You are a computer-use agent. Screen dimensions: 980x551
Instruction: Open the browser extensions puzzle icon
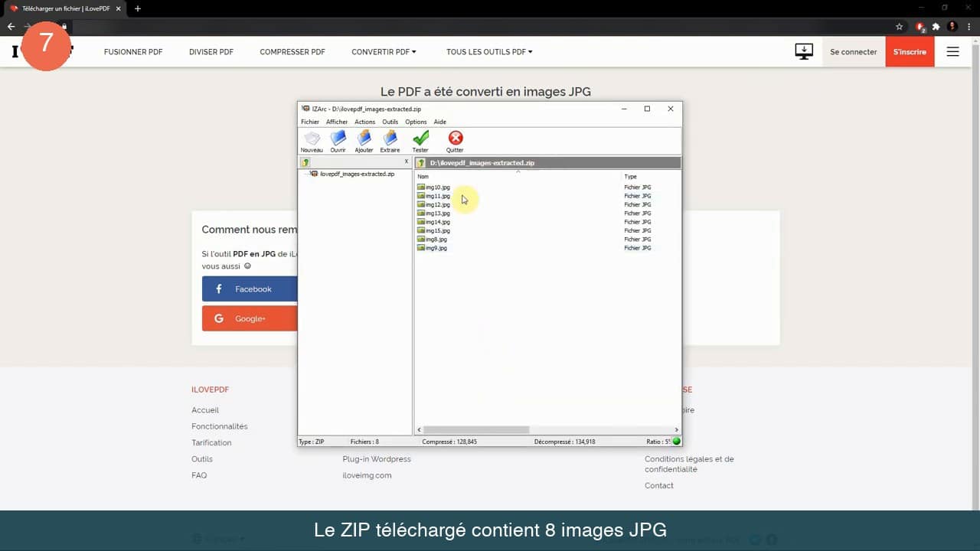pyautogui.click(x=936, y=26)
